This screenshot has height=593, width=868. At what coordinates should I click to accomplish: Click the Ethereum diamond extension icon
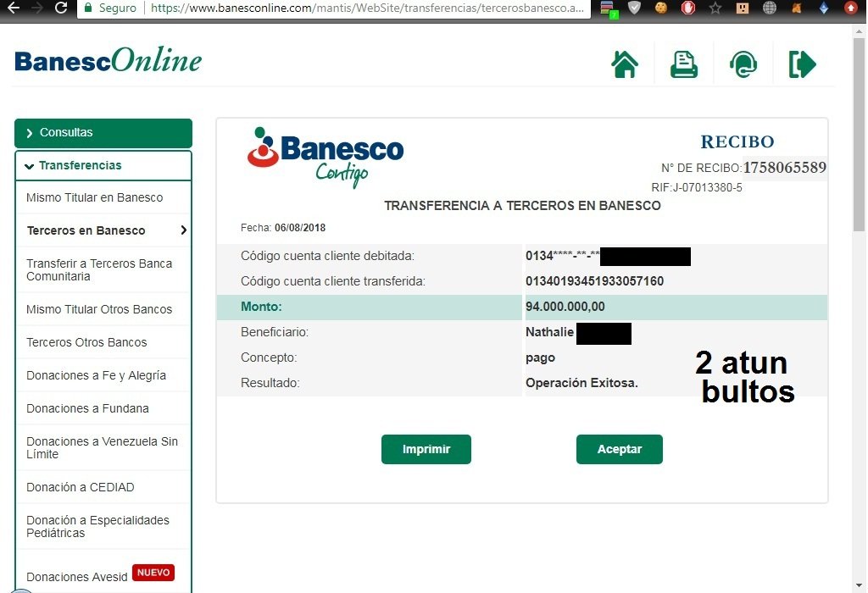point(824,8)
